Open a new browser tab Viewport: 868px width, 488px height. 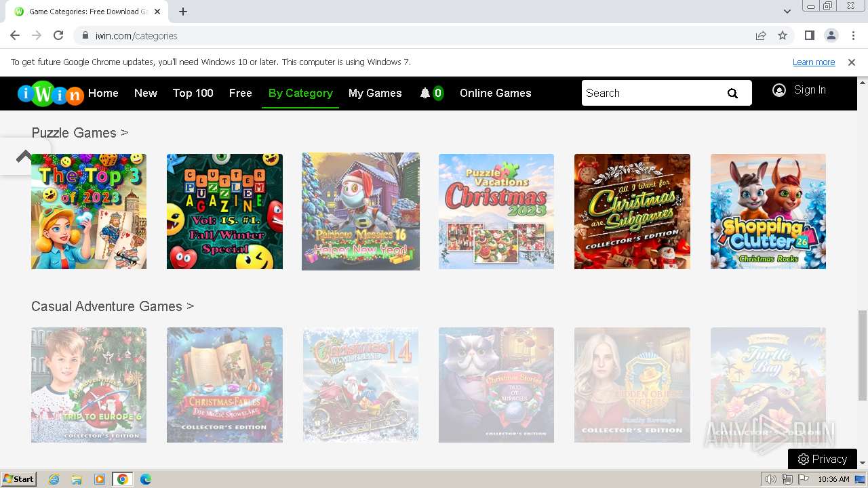[183, 12]
